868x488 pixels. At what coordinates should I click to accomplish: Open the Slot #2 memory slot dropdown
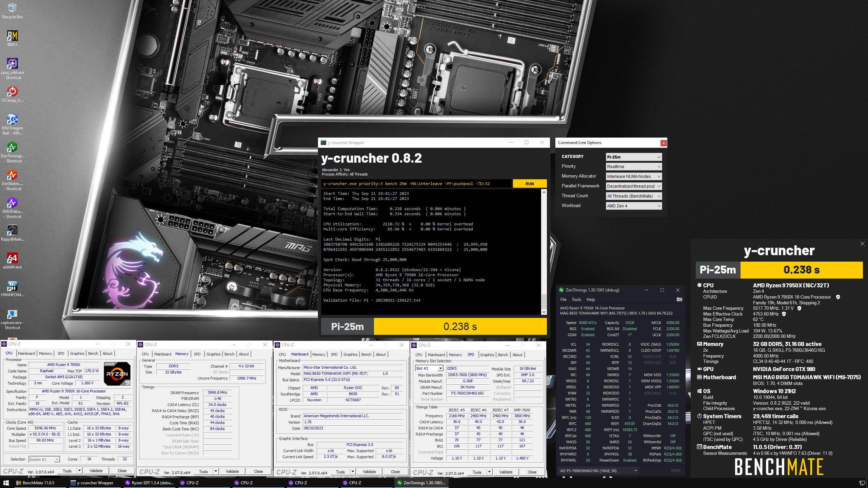[429, 368]
